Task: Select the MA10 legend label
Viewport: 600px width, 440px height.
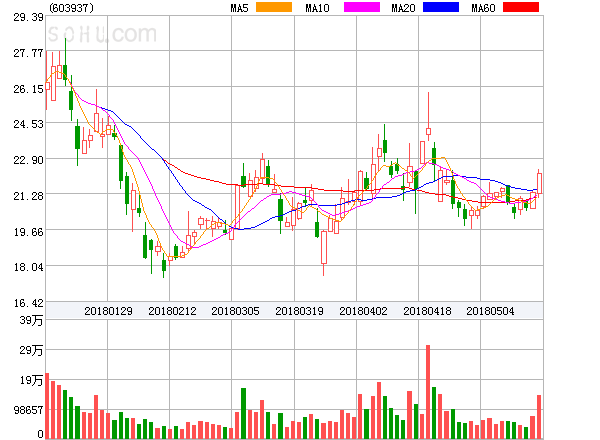Action: point(317,8)
